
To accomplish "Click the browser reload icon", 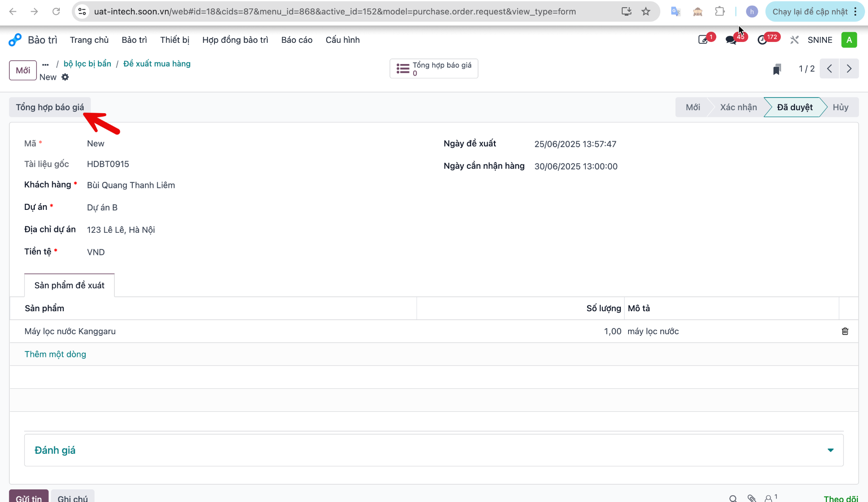I will (x=56, y=11).
